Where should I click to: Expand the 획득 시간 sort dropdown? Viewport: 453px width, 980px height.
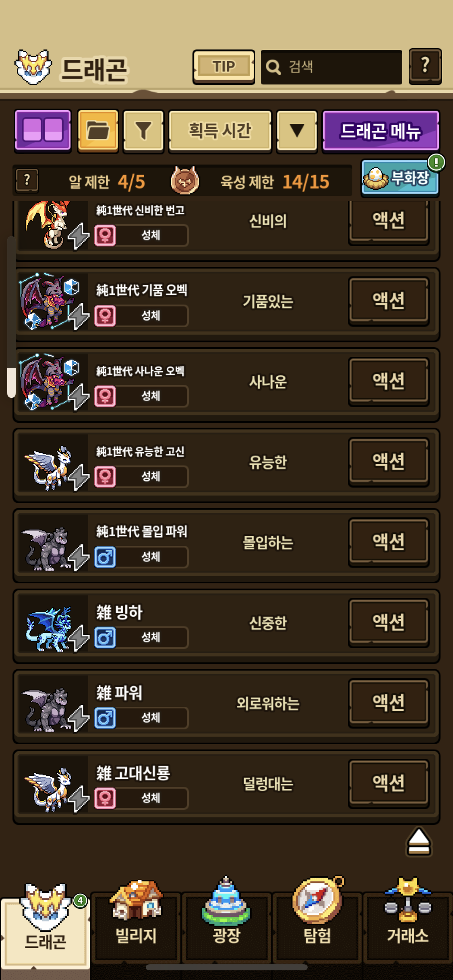(x=220, y=131)
